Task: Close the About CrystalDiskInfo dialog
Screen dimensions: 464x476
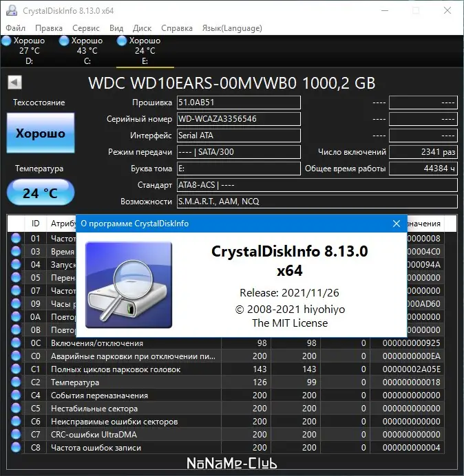Action: click(x=397, y=224)
